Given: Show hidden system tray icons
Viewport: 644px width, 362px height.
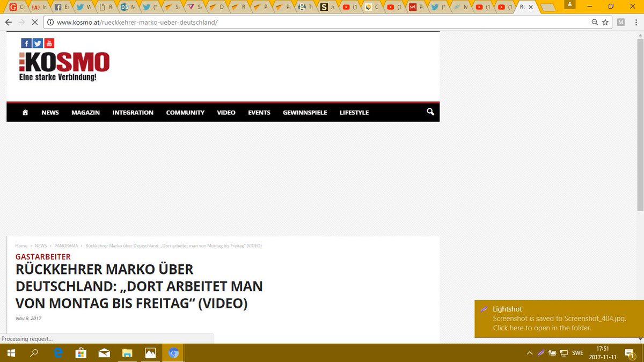Looking at the screenshot, I should (x=530, y=353).
